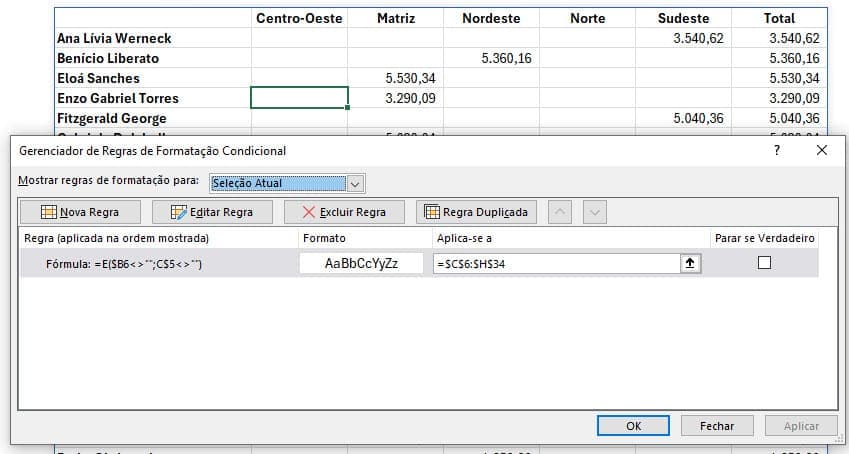Screen dimensions: 849x454
Task: Click the Total column header cell
Action: coord(779,18)
